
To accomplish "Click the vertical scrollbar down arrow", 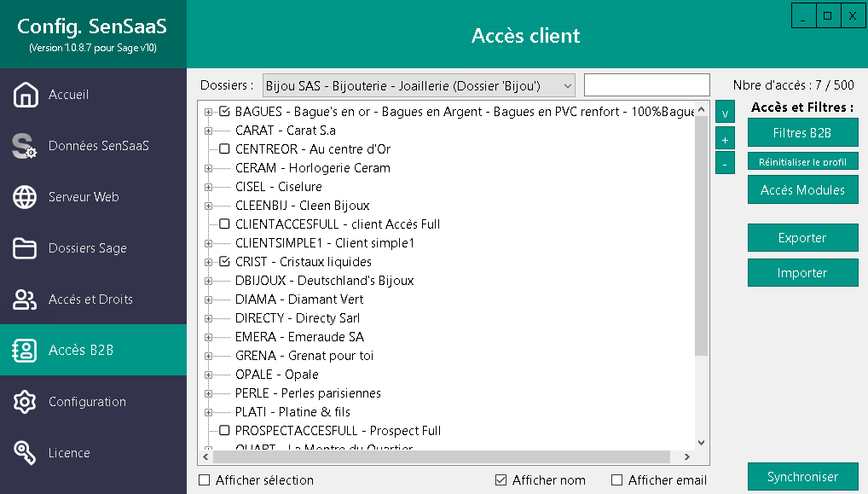I will pyautogui.click(x=702, y=443).
